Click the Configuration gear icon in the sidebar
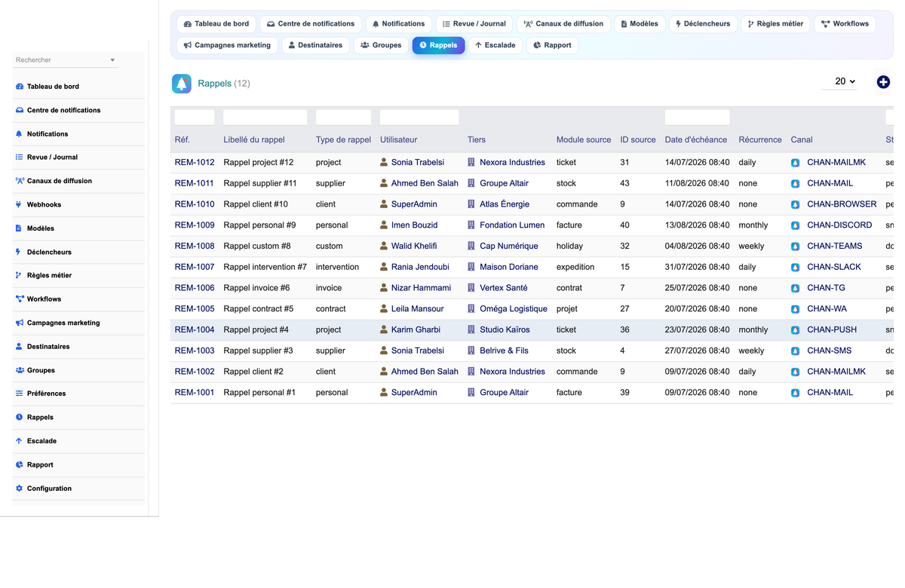905x588 pixels. click(19, 488)
